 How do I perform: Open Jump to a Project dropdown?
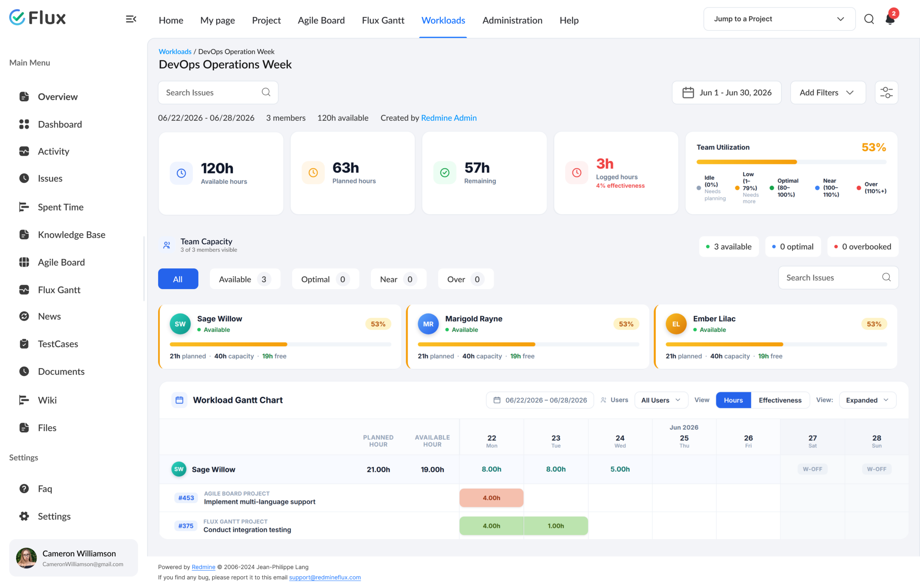click(779, 19)
